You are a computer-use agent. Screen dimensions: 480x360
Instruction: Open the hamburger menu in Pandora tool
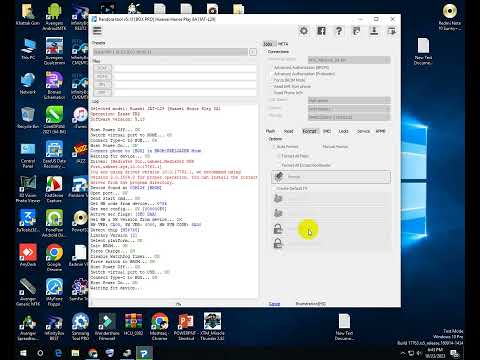point(97,31)
